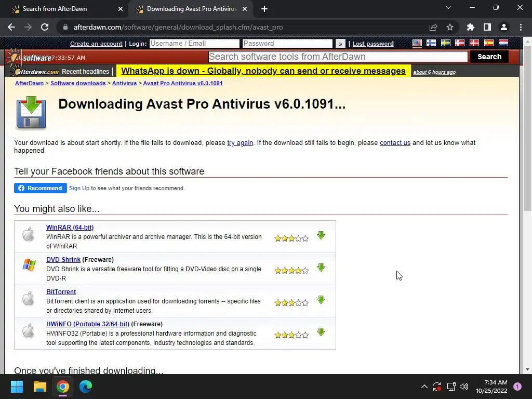Viewport: 532px width, 399px height.
Task: Click the Apple icon beside HWiNFO
Action: (29, 330)
